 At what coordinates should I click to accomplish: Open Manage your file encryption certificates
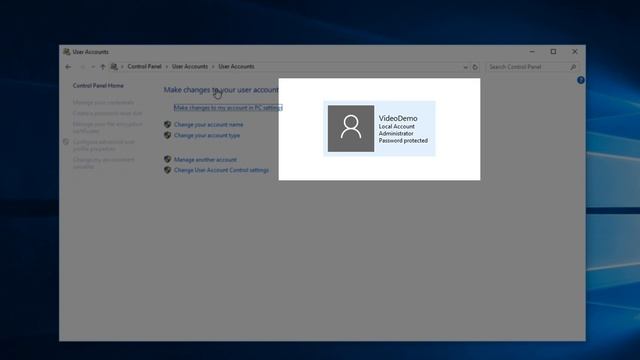click(108, 127)
